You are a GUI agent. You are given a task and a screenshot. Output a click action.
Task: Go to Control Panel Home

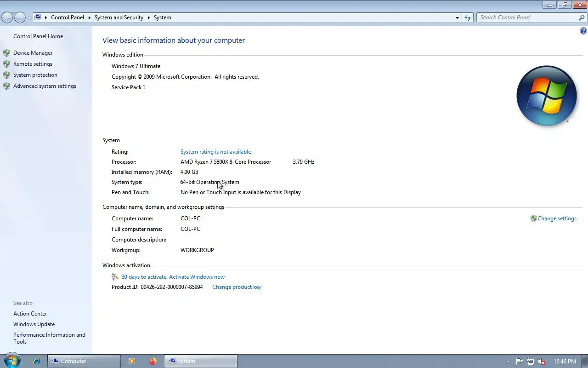tap(38, 36)
